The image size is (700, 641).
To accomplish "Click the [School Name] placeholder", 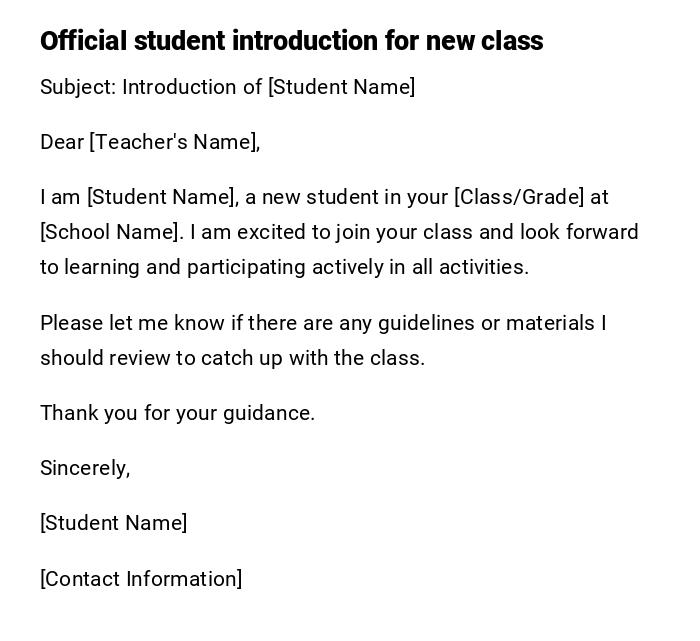I will (111, 232).
